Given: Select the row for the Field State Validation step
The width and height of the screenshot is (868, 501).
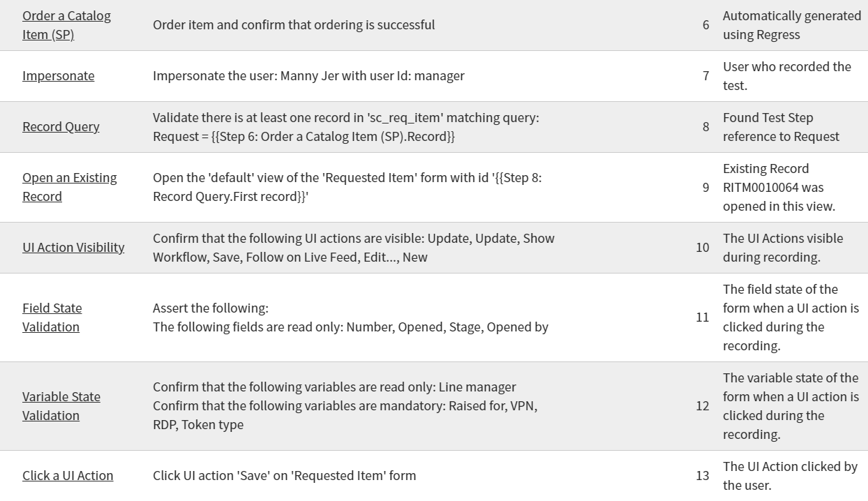Looking at the screenshot, I should pyautogui.click(x=434, y=317).
